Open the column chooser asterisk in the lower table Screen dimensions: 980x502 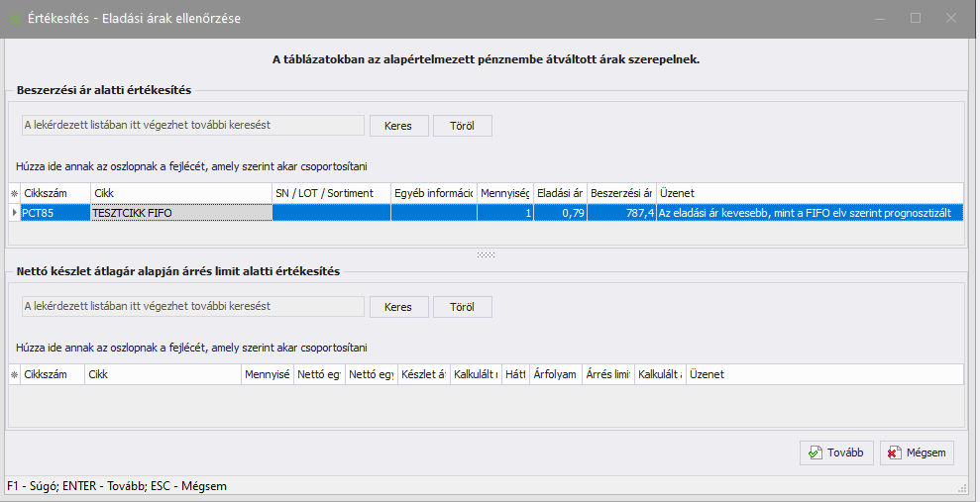click(14, 374)
